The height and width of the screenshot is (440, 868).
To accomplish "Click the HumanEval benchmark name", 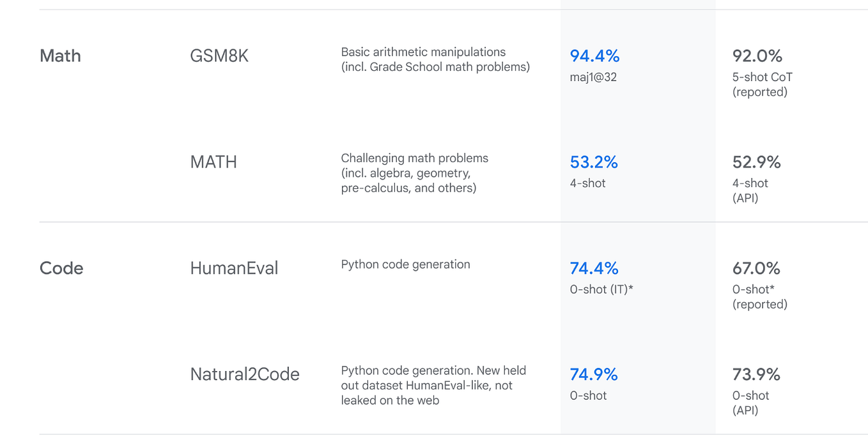I will point(234,268).
